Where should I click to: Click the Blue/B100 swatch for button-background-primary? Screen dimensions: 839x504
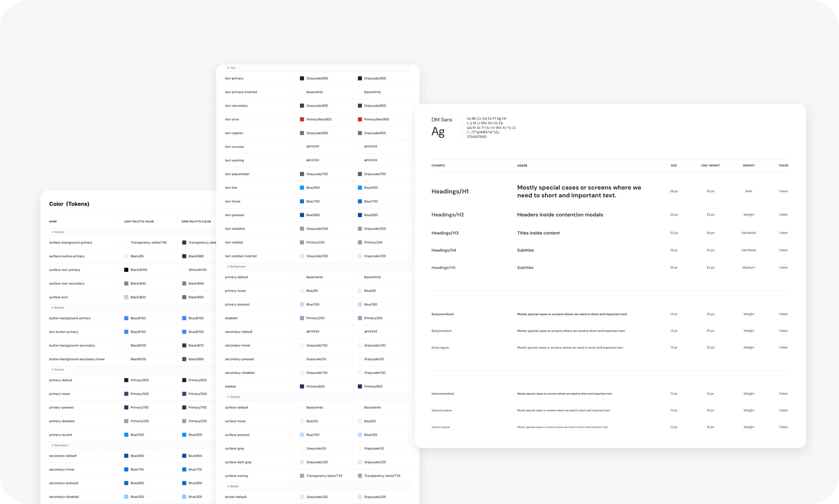126,318
